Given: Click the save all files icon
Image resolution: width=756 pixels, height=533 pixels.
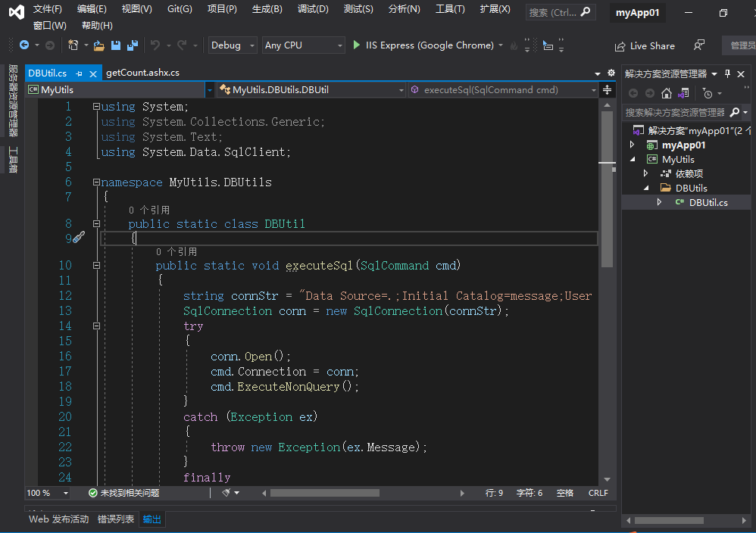Looking at the screenshot, I should click(133, 45).
